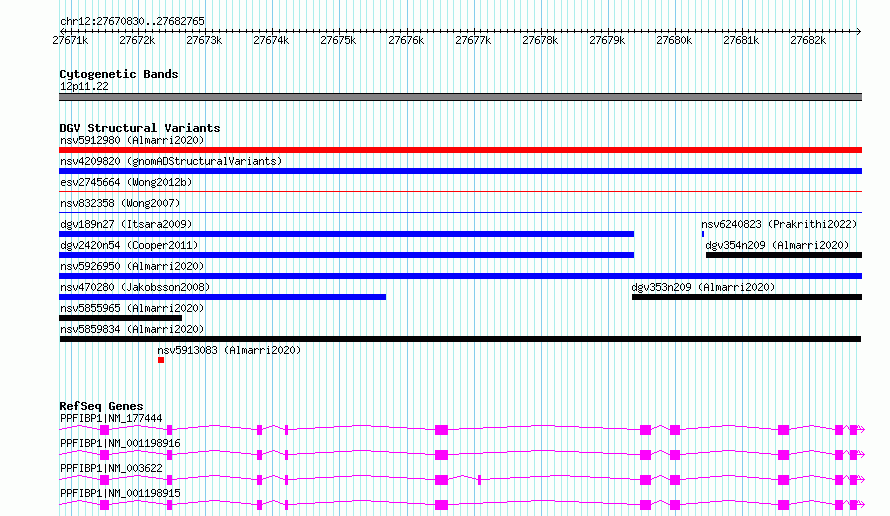Open the dgv354n209 (Almarri2020) label
Screen dimensions: 890x516
[x=777, y=245]
